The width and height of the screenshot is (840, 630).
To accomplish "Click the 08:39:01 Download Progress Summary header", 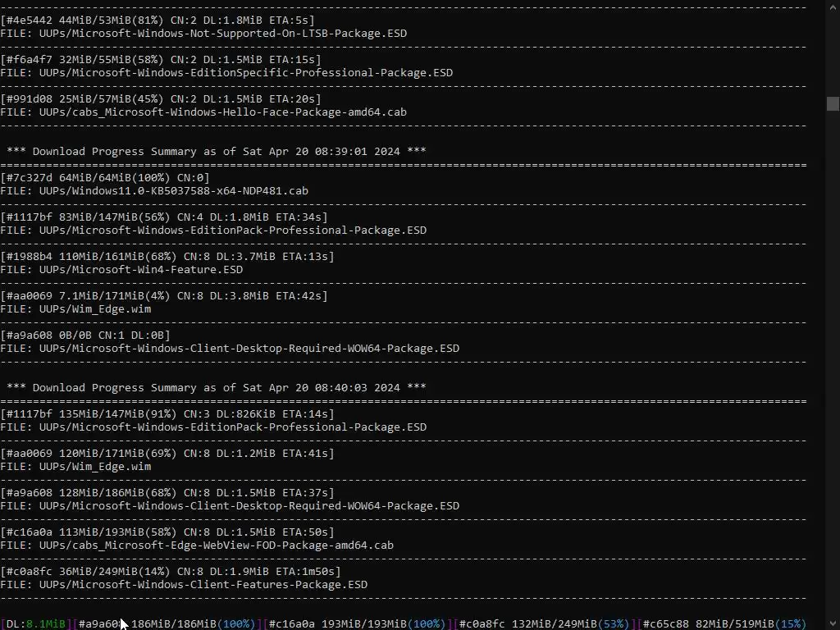I will [x=217, y=152].
